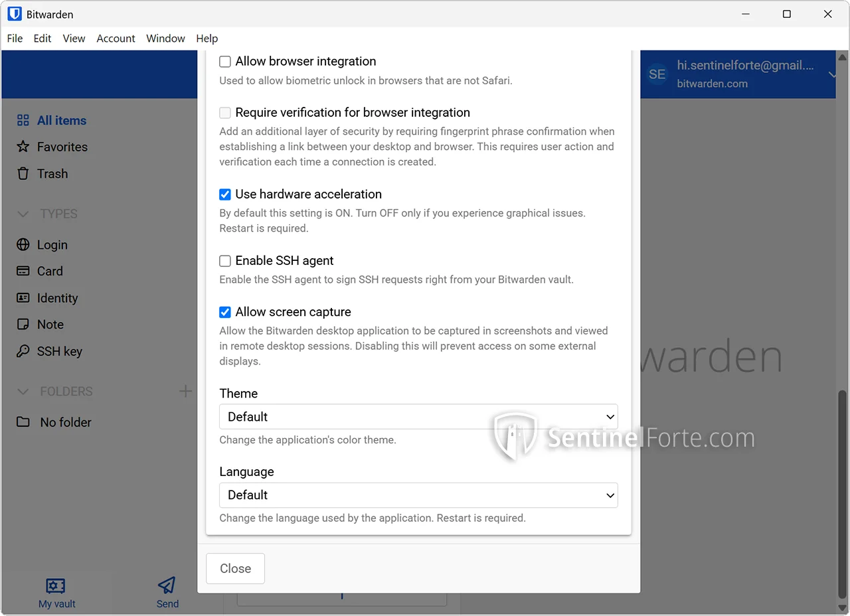Click the hi.sentinelforte@gmail account email
The height and width of the screenshot is (616, 850).
coord(745,65)
